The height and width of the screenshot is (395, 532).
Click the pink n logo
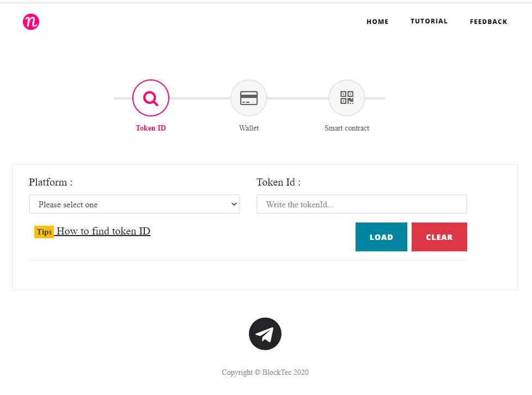tap(31, 22)
